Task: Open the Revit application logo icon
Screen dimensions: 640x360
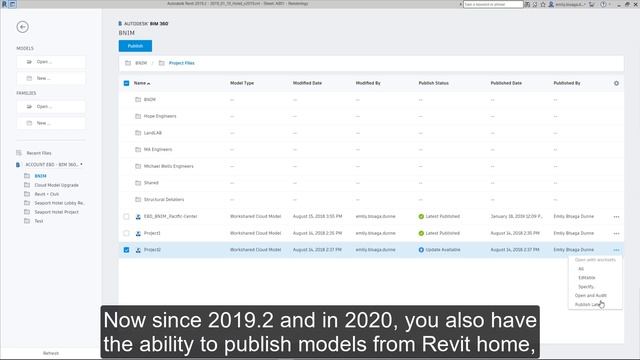Action: click(4, 4)
